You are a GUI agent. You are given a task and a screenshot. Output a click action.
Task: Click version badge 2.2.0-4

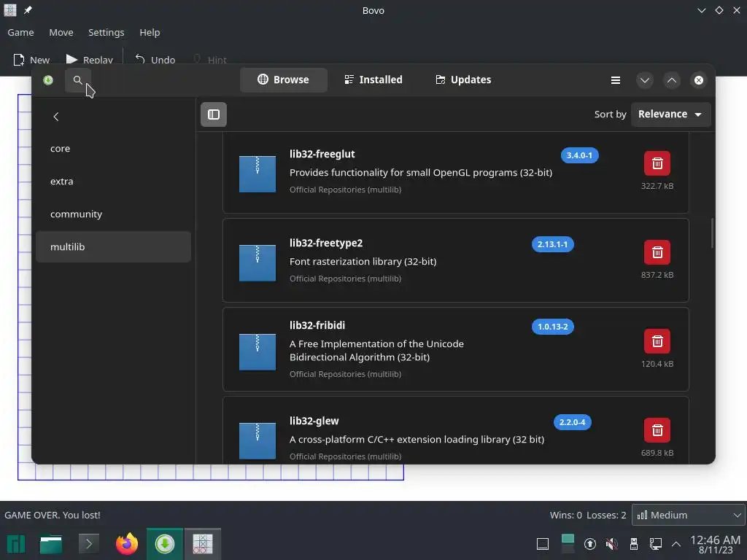click(572, 422)
